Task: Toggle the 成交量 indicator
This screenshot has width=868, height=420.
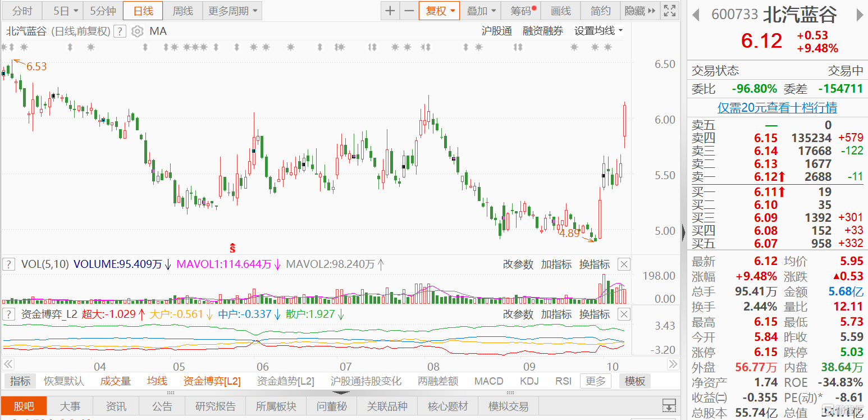Action: tap(116, 381)
